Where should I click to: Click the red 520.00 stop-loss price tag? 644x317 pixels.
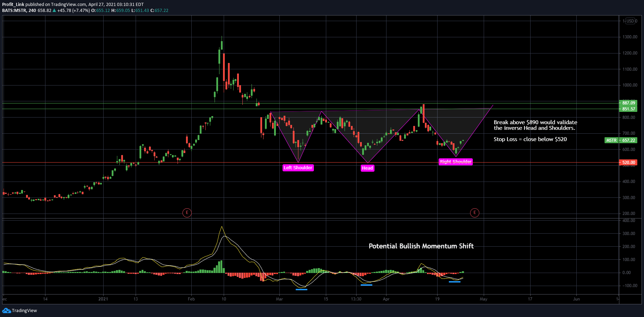click(x=628, y=163)
